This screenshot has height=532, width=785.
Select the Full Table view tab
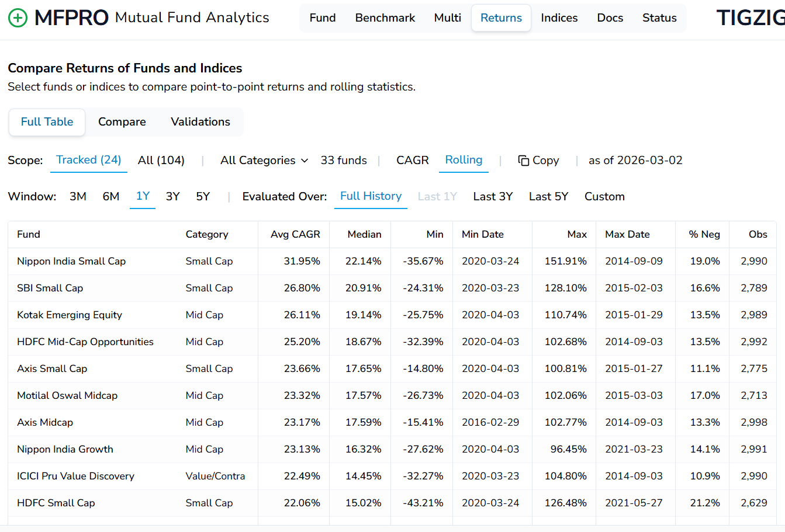click(47, 122)
